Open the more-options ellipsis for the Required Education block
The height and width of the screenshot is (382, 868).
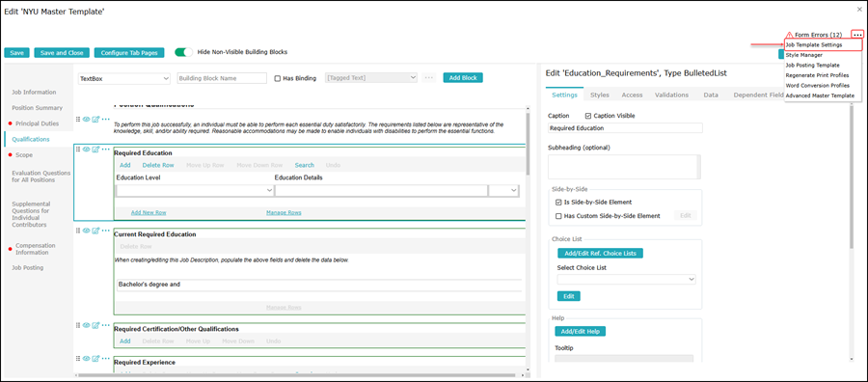coord(105,150)
